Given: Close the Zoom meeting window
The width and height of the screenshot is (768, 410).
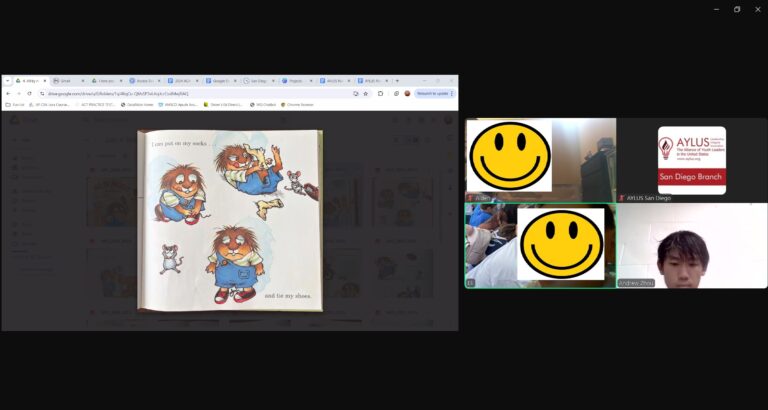Looking at the screenshot, I should (758, 9).
